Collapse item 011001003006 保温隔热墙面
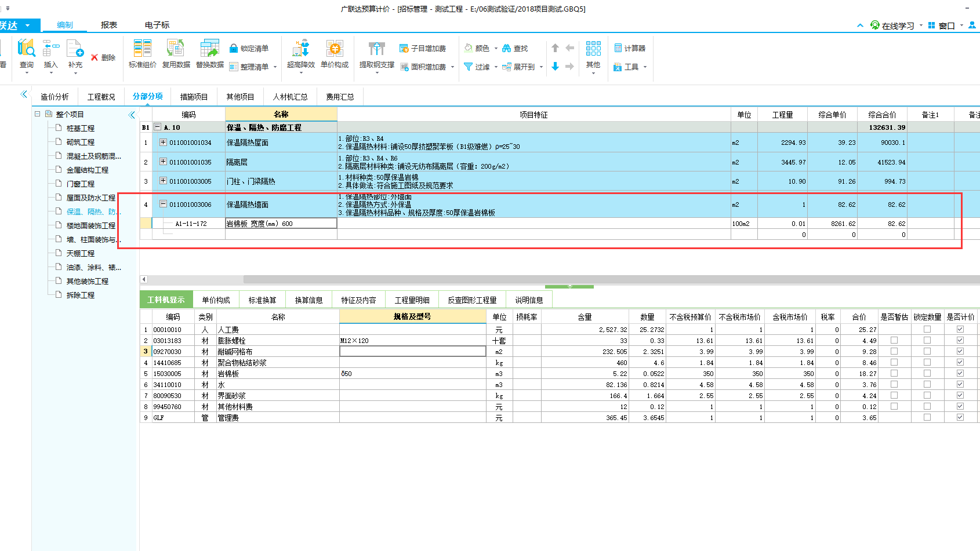This screenshot has height=551, width=980. 164,204
